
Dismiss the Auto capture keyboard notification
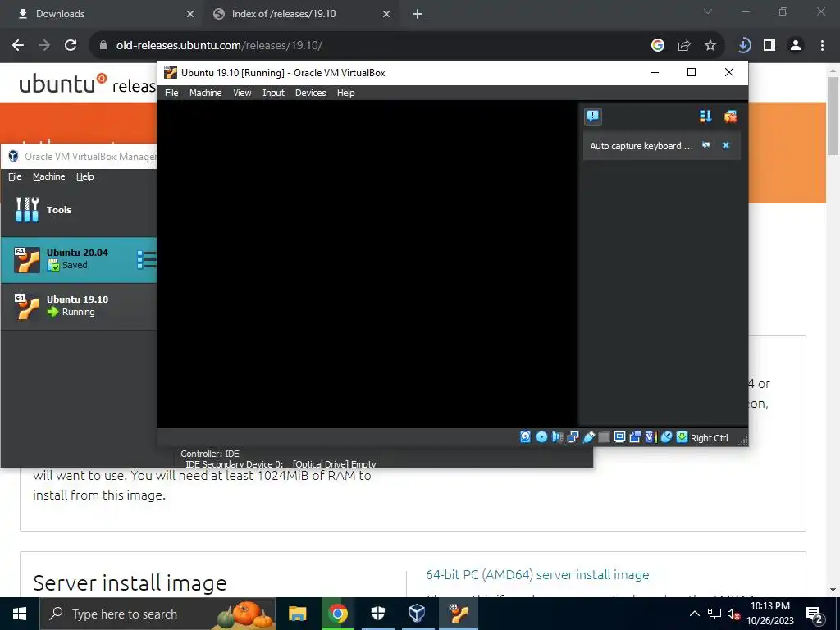(726, 145)
